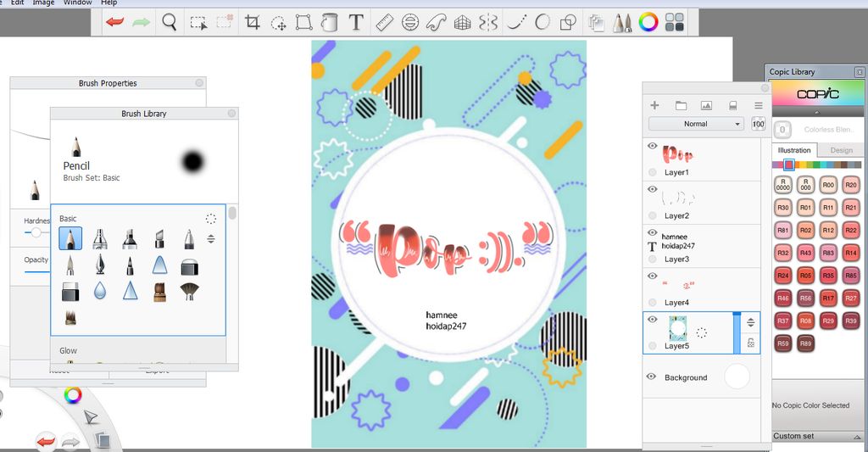The width and height of the screenshot is (868, 452).
Task: Open the Image menu
Action: (x=43, y=3)
